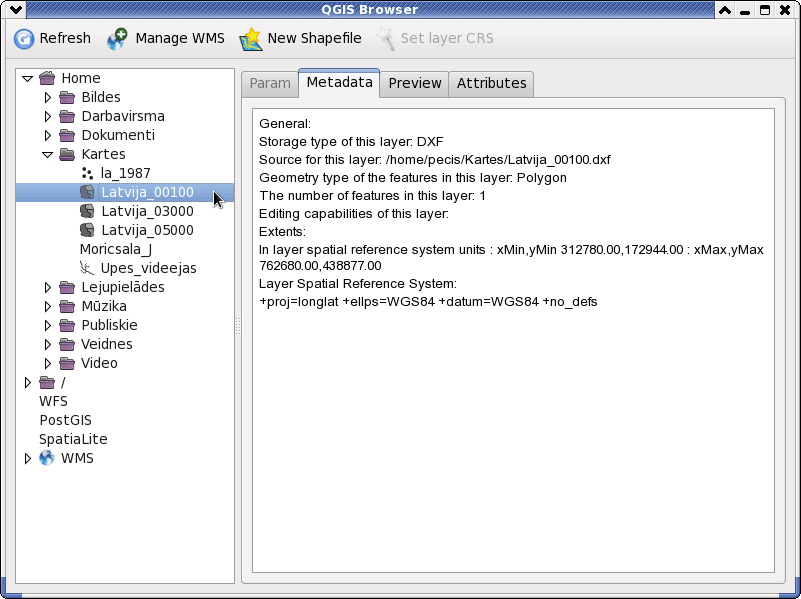Click the Mūzika folder icon
The height and width of the screenshot is (599, 801).
pyautogui.click(x=67, y=306)
